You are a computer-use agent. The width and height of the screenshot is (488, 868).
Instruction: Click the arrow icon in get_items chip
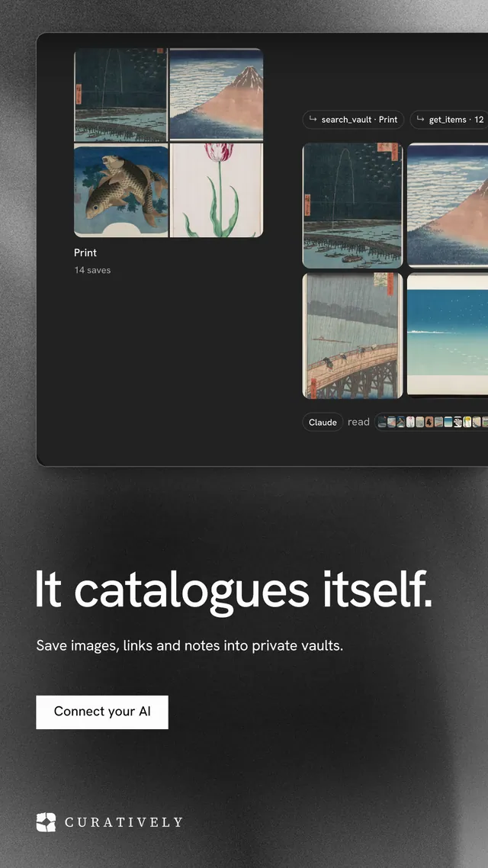tap(420, 119)
